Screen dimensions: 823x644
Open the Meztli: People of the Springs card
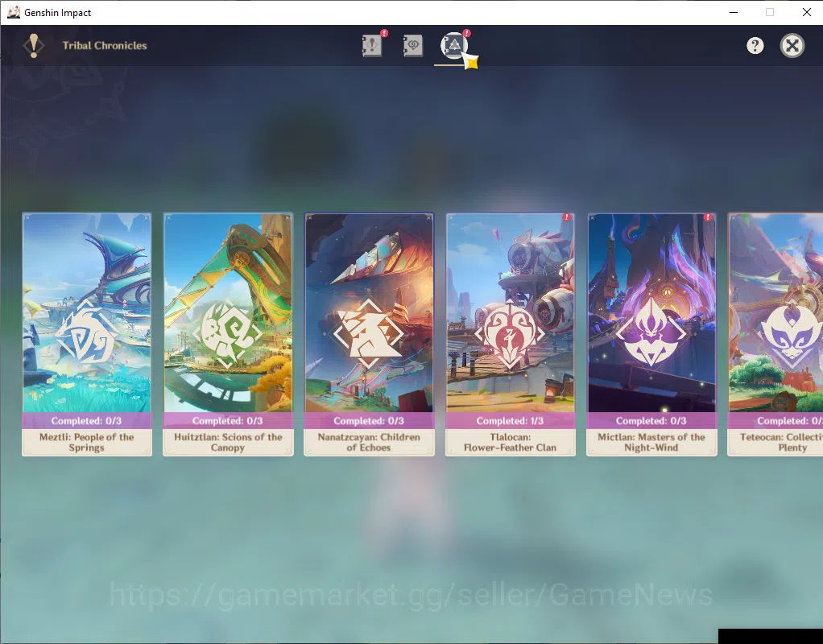87,334
